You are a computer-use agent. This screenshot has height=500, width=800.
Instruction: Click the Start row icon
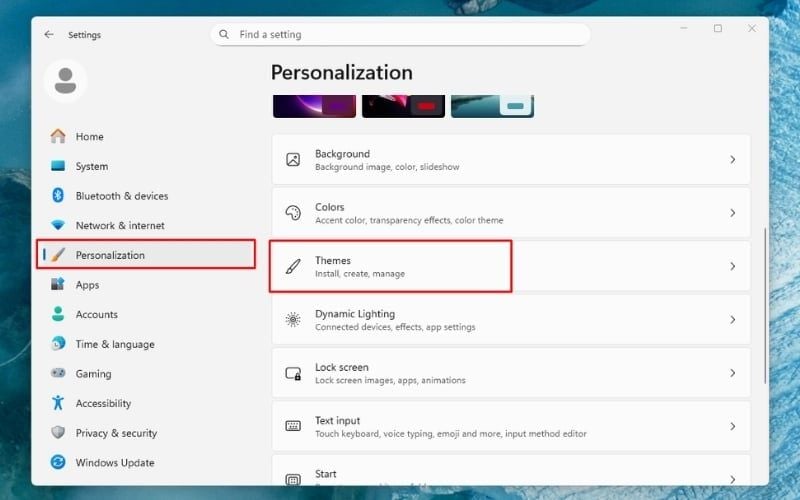click(293, 479)
